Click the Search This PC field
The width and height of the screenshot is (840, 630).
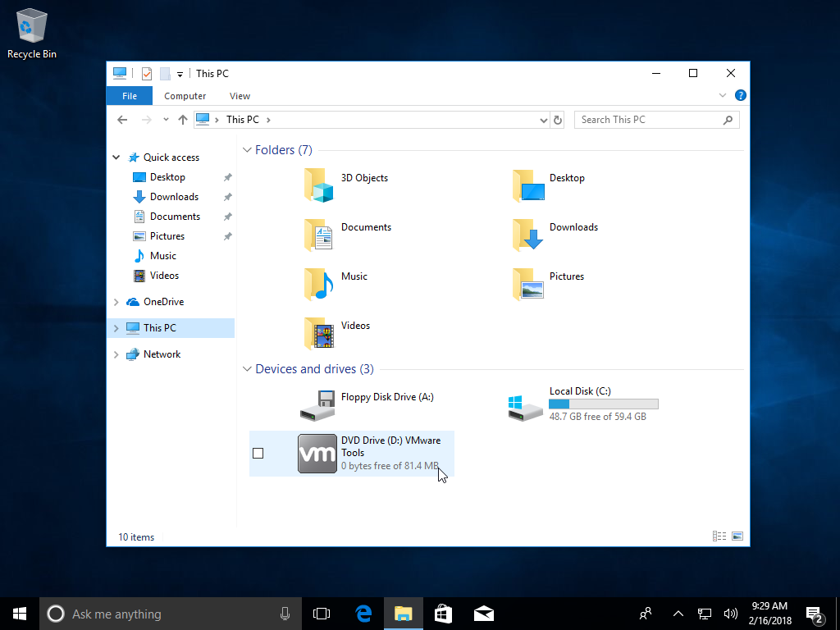648,120
